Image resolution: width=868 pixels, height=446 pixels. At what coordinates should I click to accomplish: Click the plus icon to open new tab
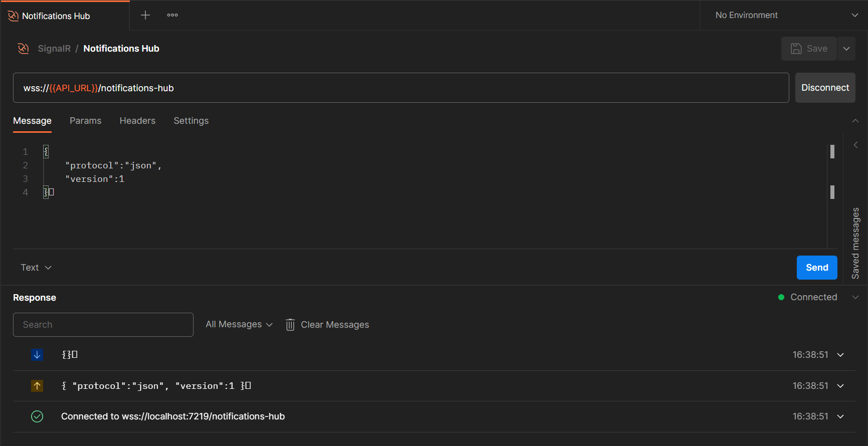pyautogui.click(x=145, y=15)
